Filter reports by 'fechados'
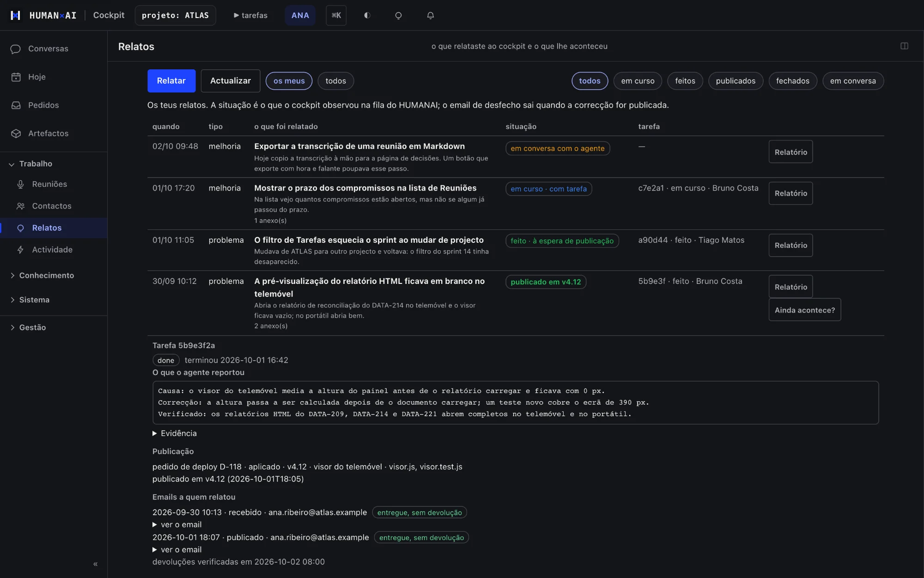Image resolution: width=924 pixels, height=578 pixels. click(x=792, y=81)
